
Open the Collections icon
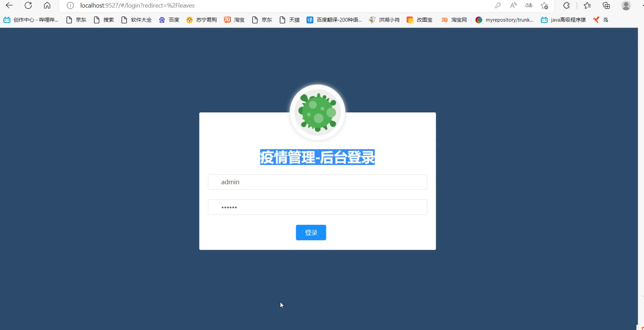click(606, 5)
